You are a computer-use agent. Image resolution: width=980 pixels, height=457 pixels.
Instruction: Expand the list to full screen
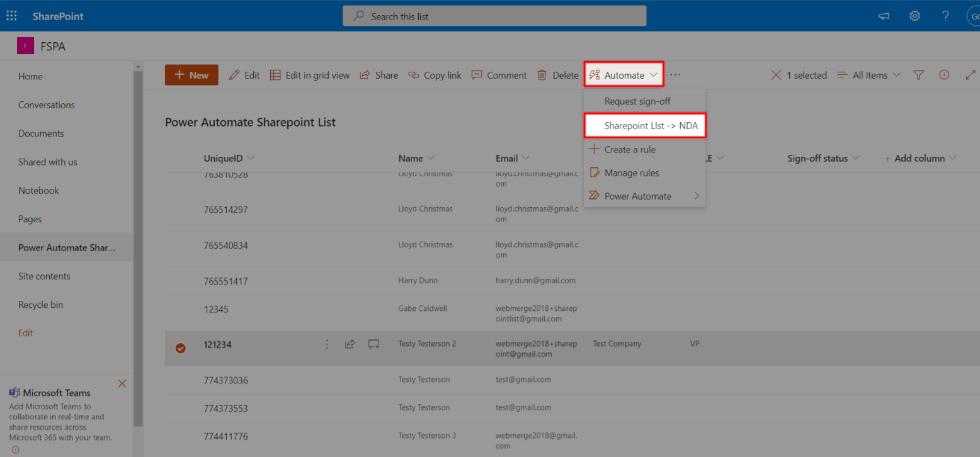(x=970, y=74)
